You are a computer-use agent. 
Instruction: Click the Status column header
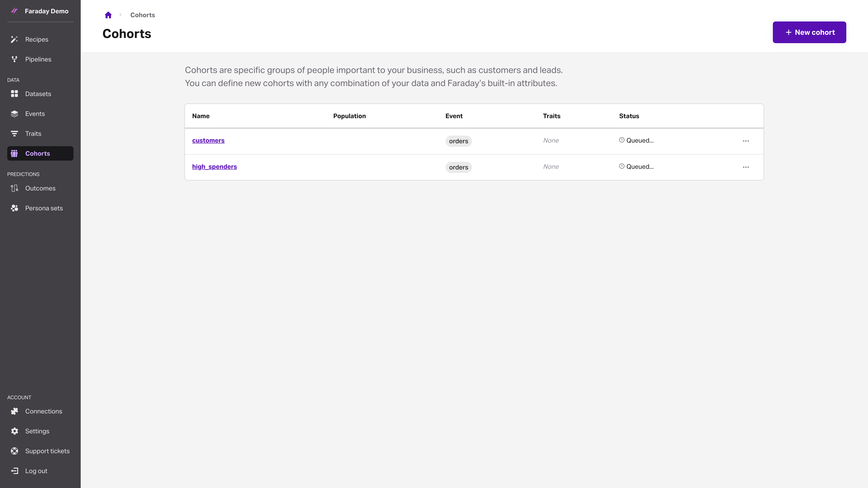click(629, 116)
